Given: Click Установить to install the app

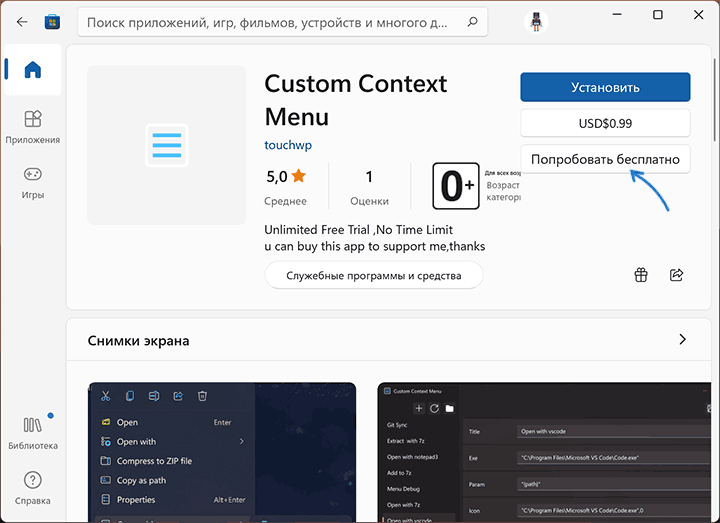Looking at the screenshot, I should coord(605,87).
